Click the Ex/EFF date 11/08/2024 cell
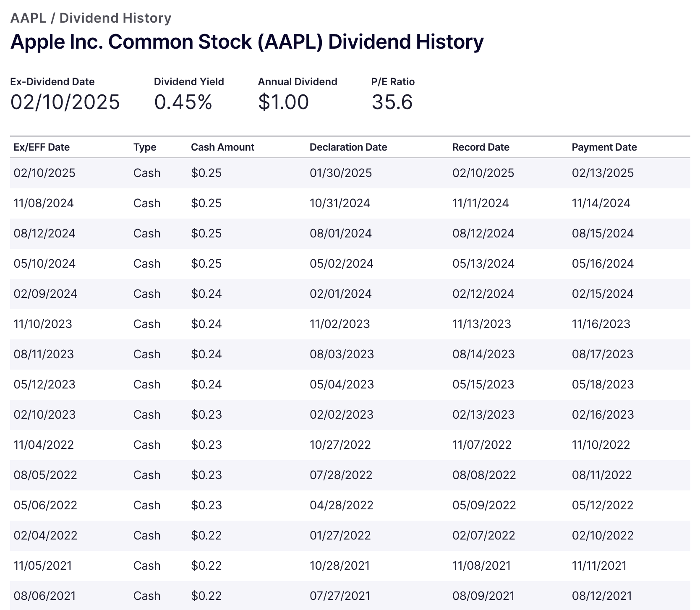Screen dimensions: 700x610 [44, 203]
